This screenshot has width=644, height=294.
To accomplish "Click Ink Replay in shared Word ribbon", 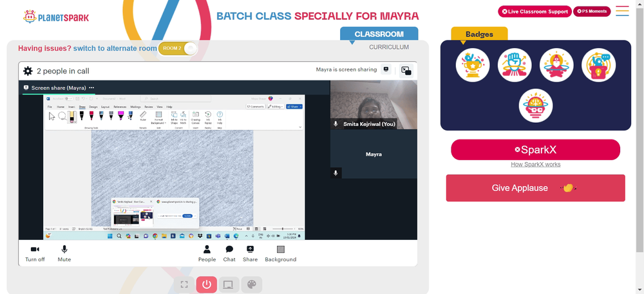I will pyautogui.click(x=208, y=118).
